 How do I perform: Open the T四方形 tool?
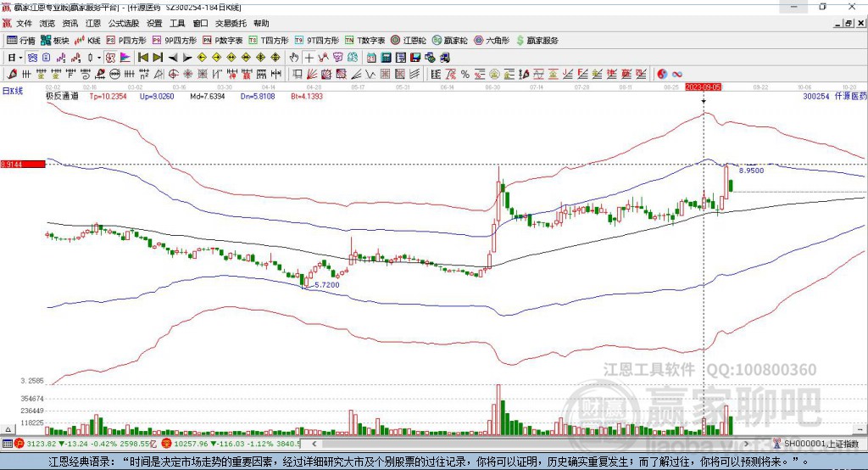[269, 41]
